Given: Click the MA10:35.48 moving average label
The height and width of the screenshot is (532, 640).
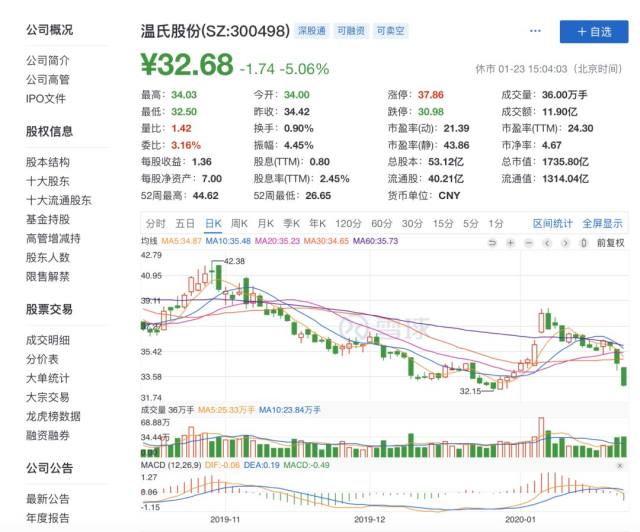Looking at the screenshot, I should pos(228,241).
